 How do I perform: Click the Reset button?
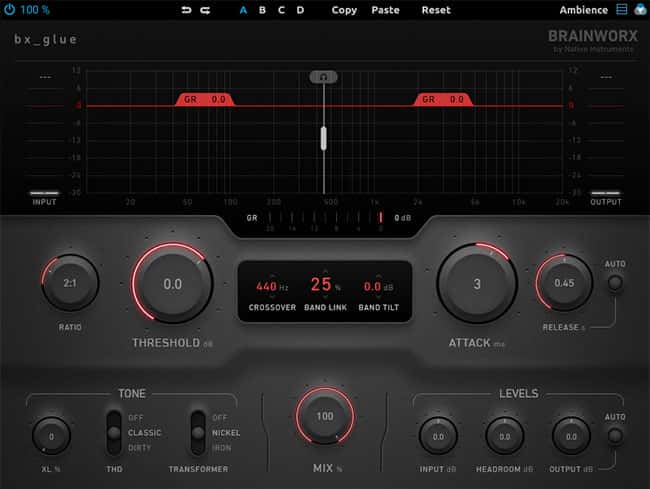pyautogui.click(x=436, y=10)
